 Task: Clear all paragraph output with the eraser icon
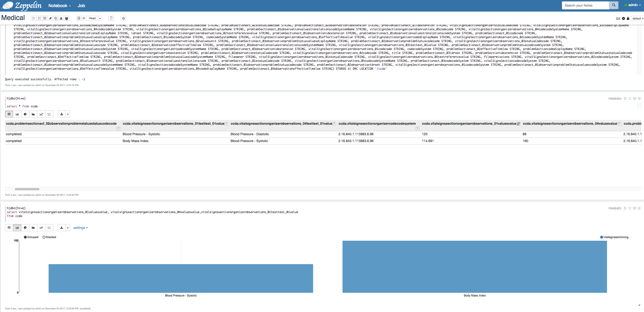[x=50, y=18]
